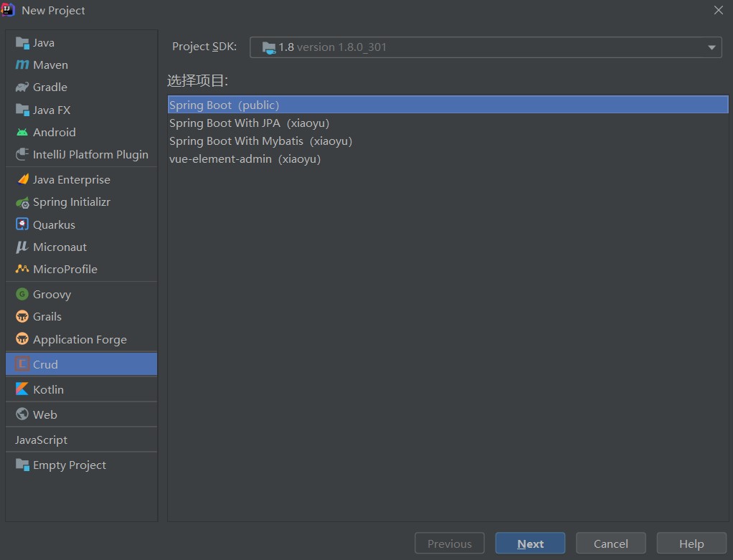Viewport: 733px width, 560px height.
Task: Choose Grails project type
Action: click(x=81, y=316)
